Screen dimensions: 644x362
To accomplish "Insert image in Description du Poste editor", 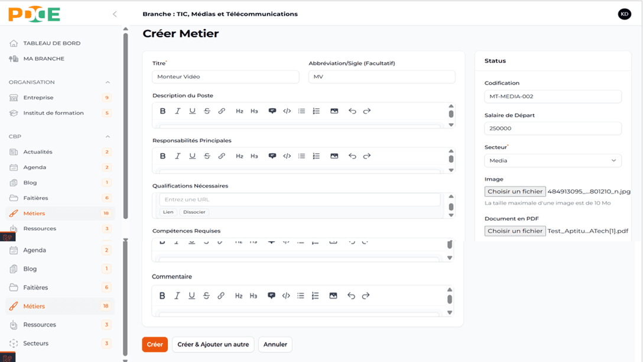I will 334,111.
